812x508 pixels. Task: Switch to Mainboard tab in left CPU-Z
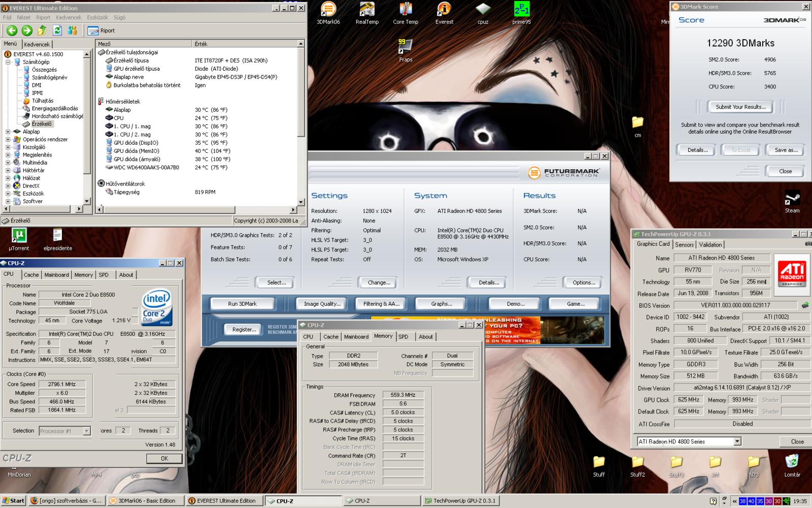point(56,275)
